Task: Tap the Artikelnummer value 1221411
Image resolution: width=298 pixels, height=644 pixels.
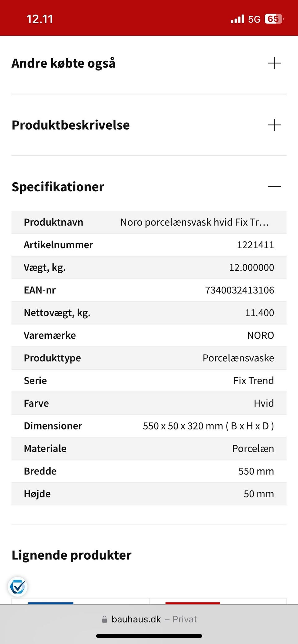Action: (255, 245)
